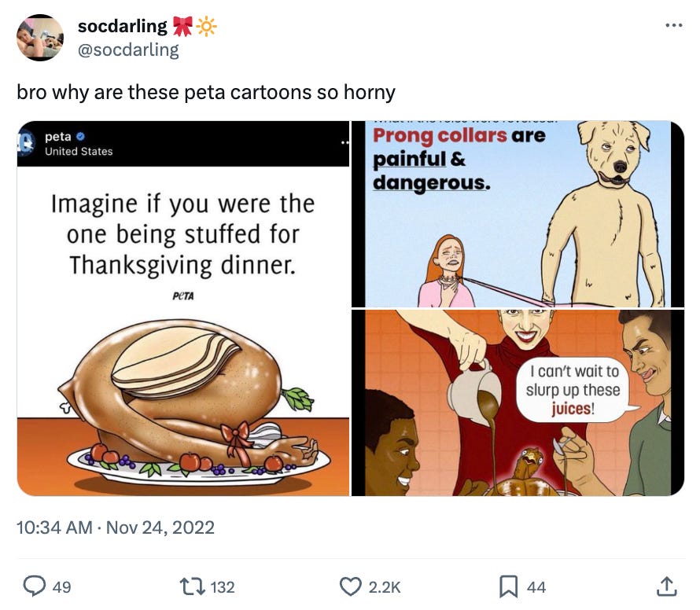This screenshot has height=610, width=700.
Task: Click the reply count showing 49
Action: (x=61, y=586)
